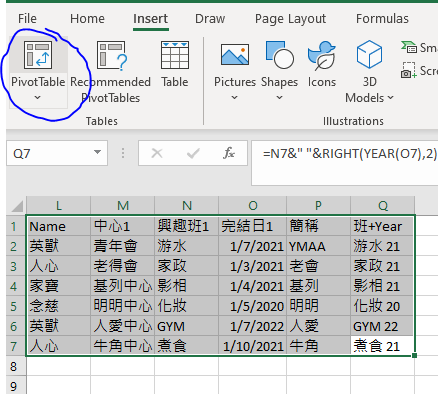This screenshot has height=394, width=438.
Task: Click the SmartArt icon
Action: tap(409, 47)
